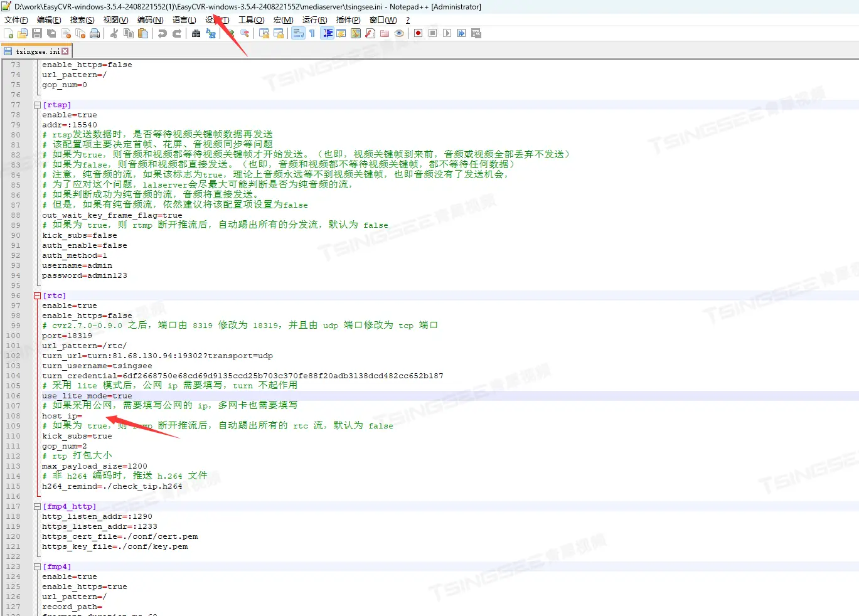Click the line "kick_subs=false"
Viewport: 859px width, 616px height.
pos(80,235)
